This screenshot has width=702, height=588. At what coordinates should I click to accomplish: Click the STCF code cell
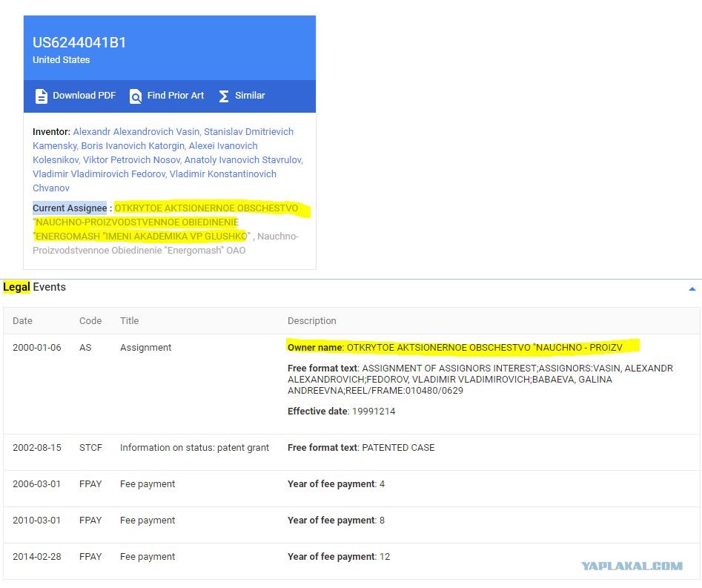[x=90, y=447]
